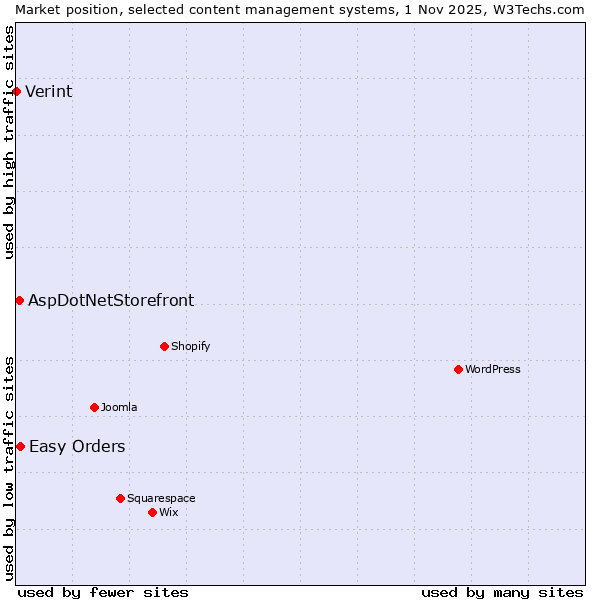The width and height of the screenshot is (600, 600).
Task: Click the Joomla red marker
Action: (94, 407)
